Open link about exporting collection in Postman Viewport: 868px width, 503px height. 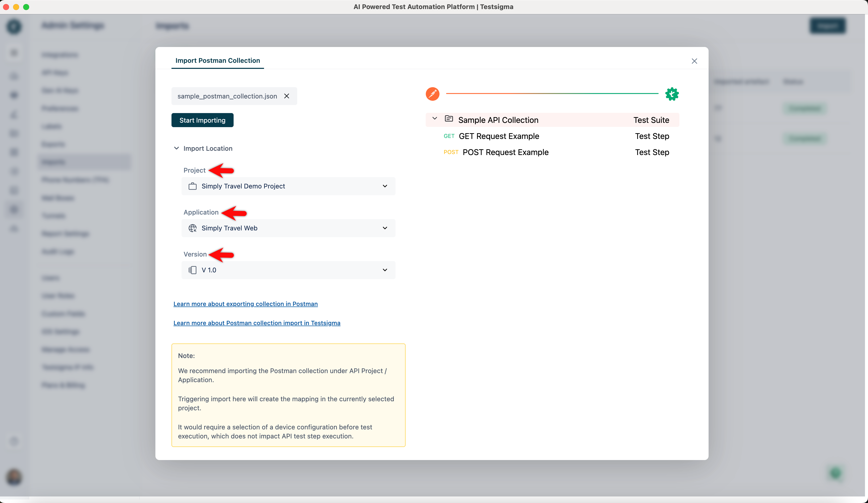(x=245, y=304)
